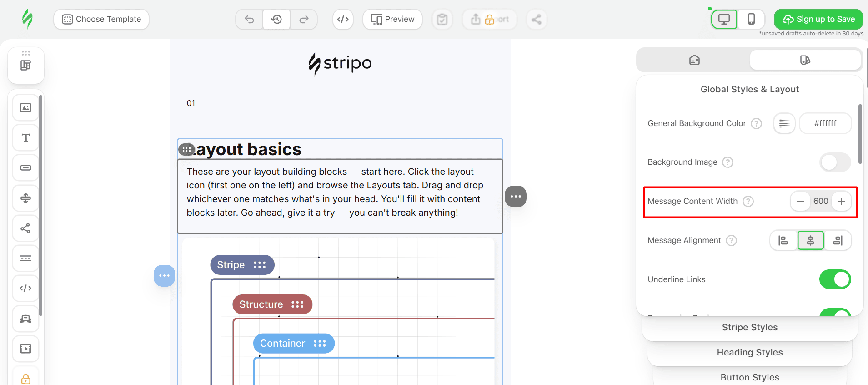Open General Background Color swatch

click(x=784, y=123)
